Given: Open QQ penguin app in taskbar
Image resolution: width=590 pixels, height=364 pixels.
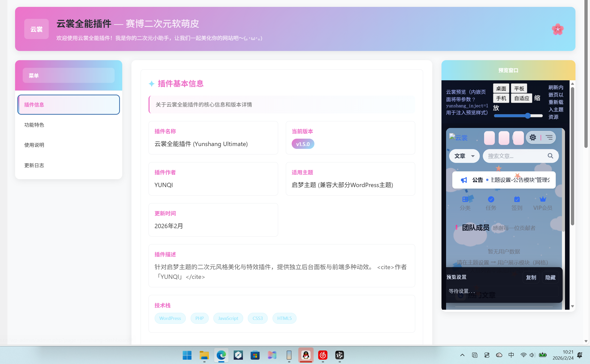Looking at the screenshot, I should pos(306,355).
